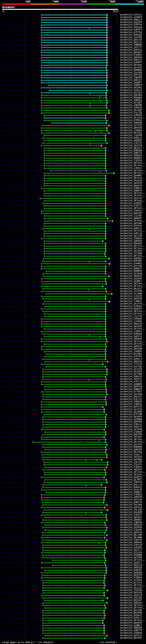
Task: Click the red 20% identity legend segment
Action: pyautogui.click(x=16, y=4)
